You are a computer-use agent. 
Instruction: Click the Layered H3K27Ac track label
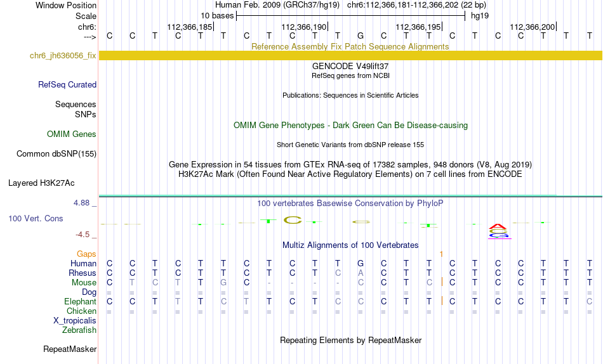click(x=41, y=183)
